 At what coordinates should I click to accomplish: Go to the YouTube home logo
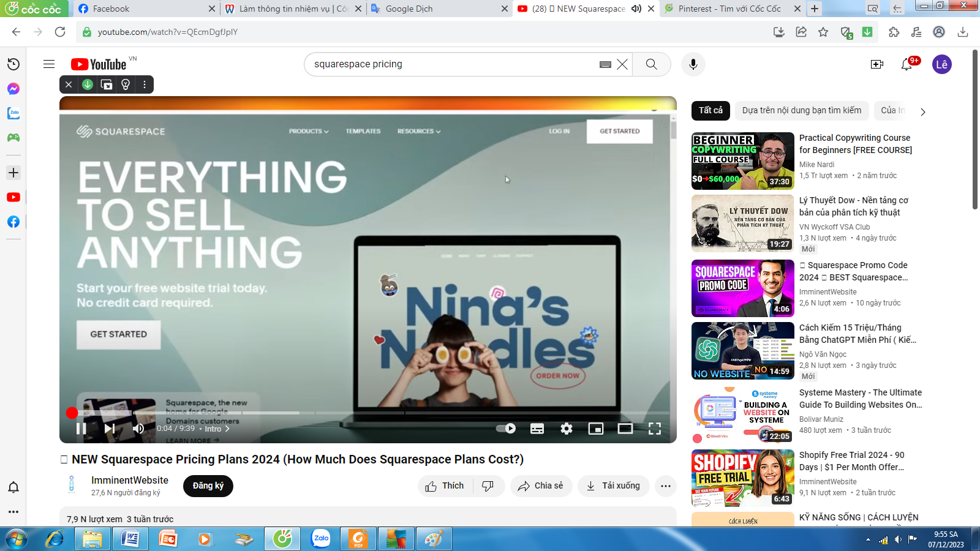99,64
